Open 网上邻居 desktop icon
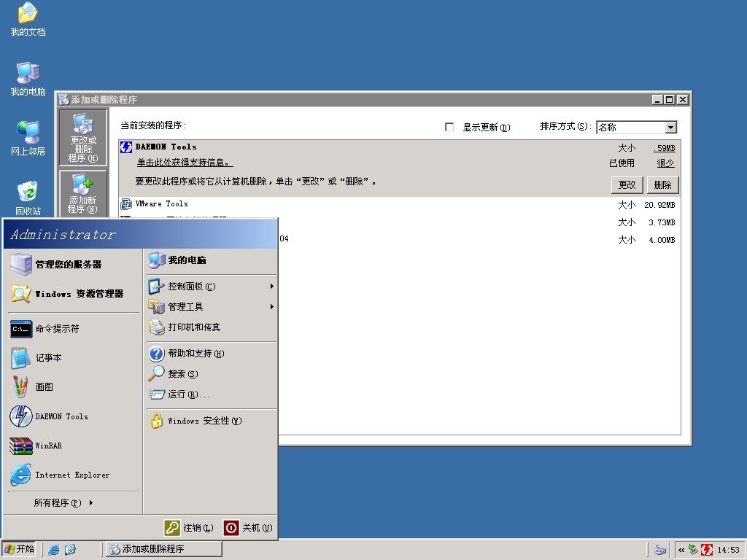Screen dimensions: 747x560 tap(28, 138)
